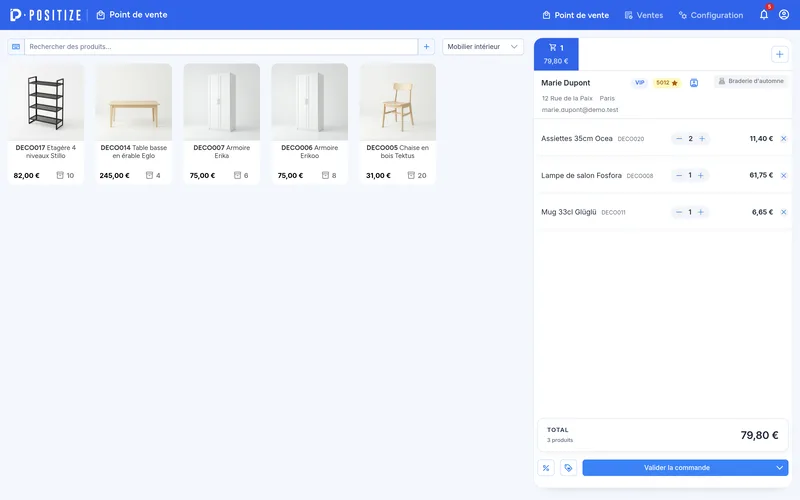Click the 79,80 € total amount

(x=759, y=435)
